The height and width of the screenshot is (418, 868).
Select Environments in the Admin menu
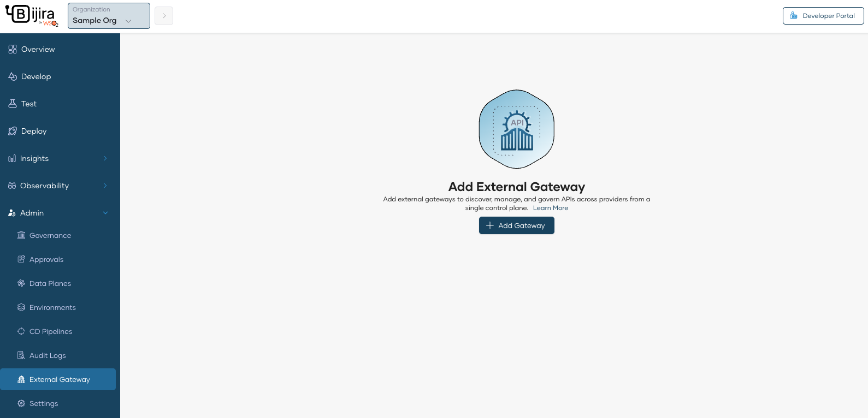point(52,307)
